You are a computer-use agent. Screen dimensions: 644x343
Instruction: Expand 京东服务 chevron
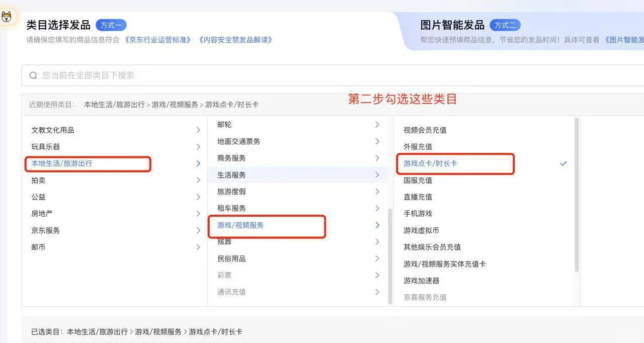(x=198, y=230)
